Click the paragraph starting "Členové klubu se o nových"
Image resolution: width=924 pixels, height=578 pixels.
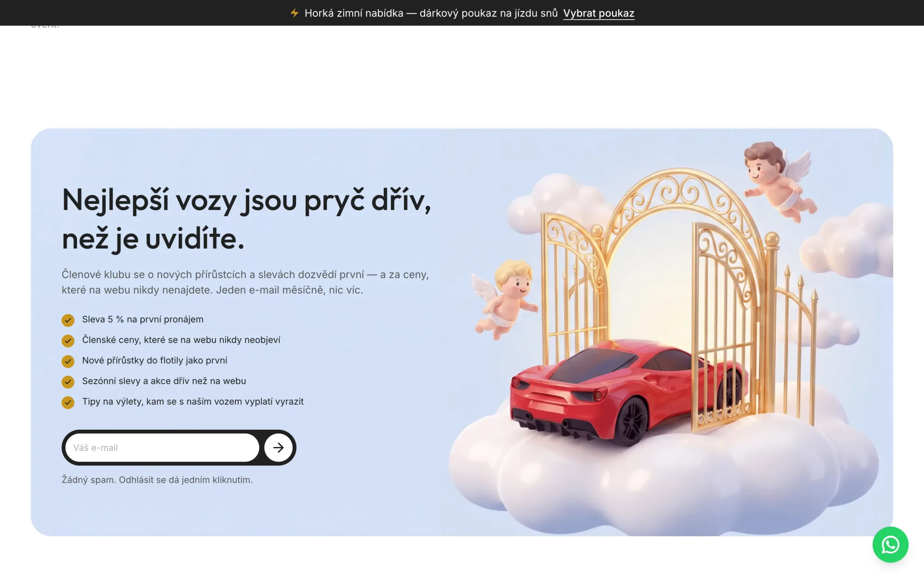(245, 282)
